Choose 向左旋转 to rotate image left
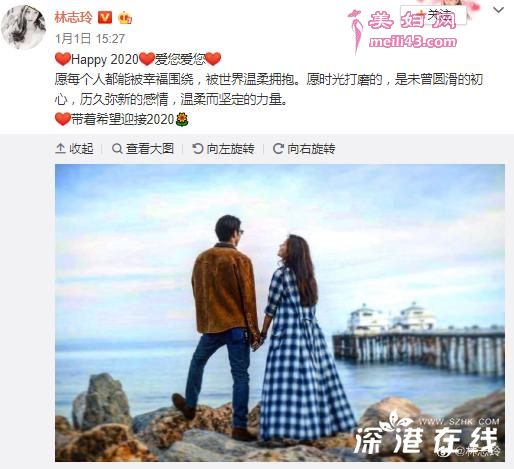 point(223,149)
